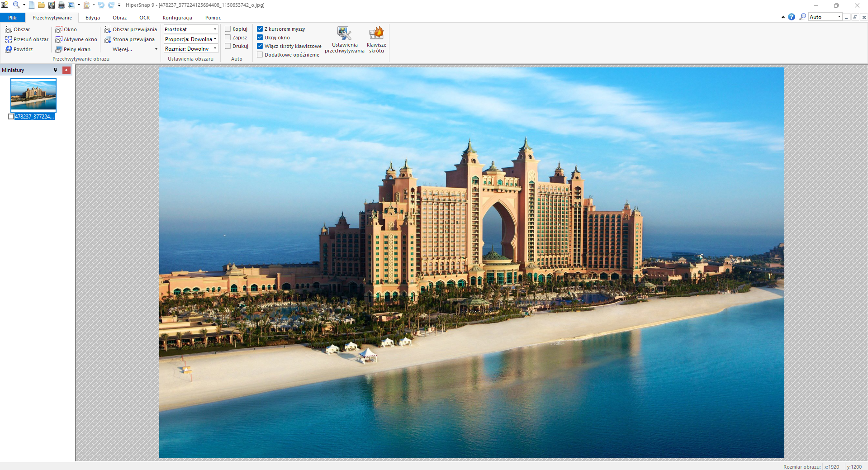Enable the Kopiuj auto checkbox
The image size is (868, 470).
tap(228, 29)
